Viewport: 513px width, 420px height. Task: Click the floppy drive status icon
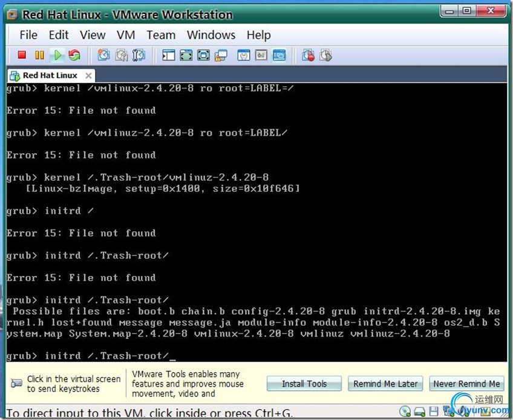click(434, 411)
